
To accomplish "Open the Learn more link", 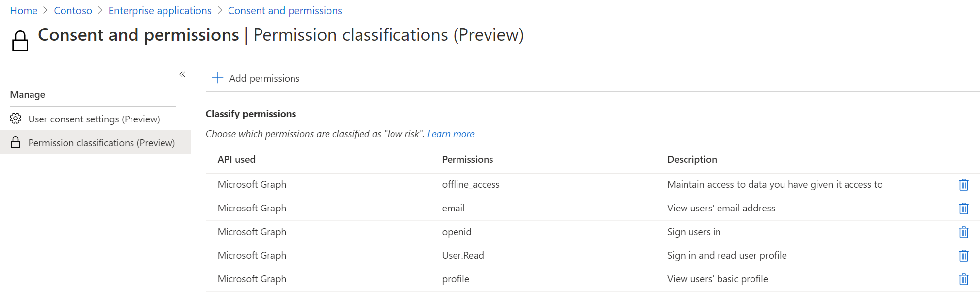I will click(451, 134).
